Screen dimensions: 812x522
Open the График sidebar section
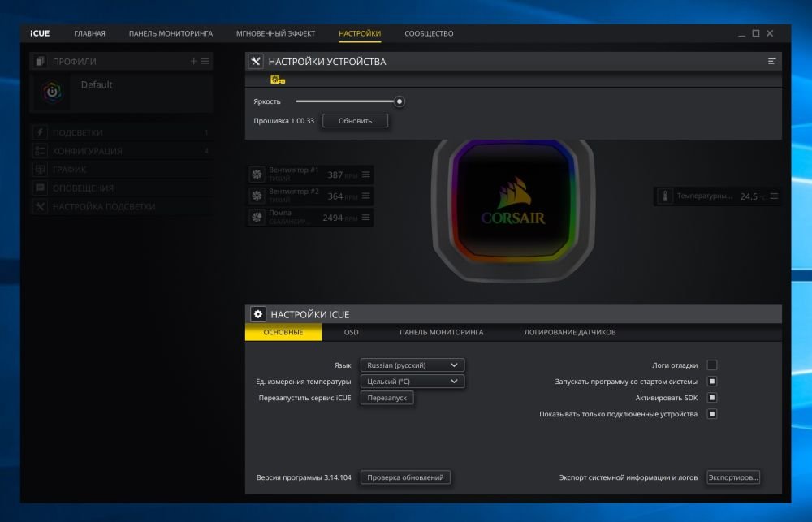121,170
